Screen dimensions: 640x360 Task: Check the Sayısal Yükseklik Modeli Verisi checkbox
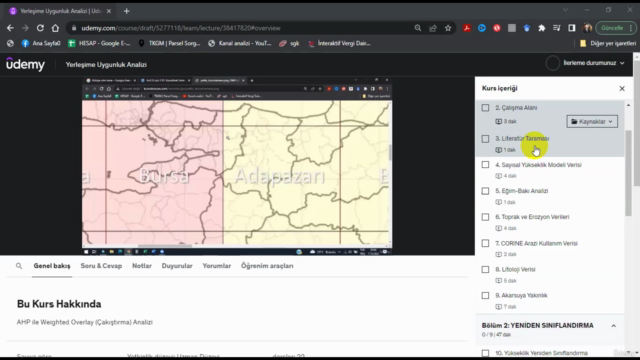pyautogui.click(x=485, y=165)
